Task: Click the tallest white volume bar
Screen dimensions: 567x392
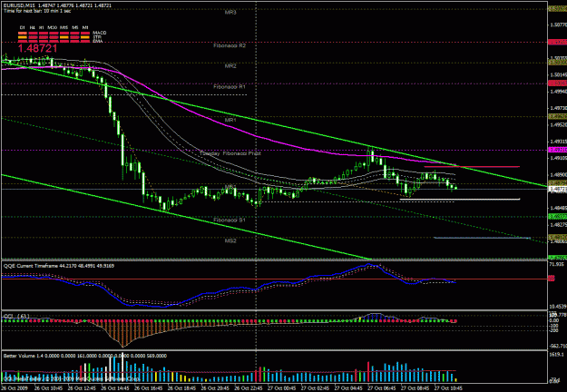Action: click(x=122, y=367)
